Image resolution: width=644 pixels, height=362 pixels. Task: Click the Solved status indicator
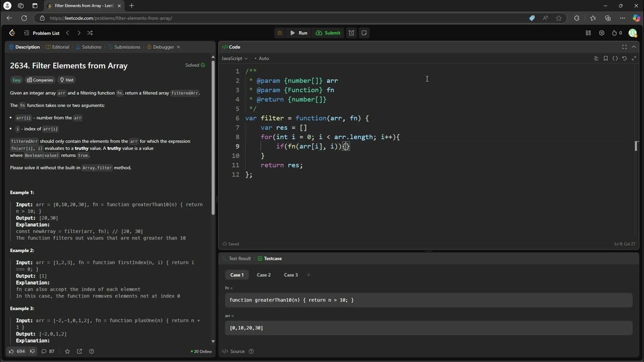[195, 65]
